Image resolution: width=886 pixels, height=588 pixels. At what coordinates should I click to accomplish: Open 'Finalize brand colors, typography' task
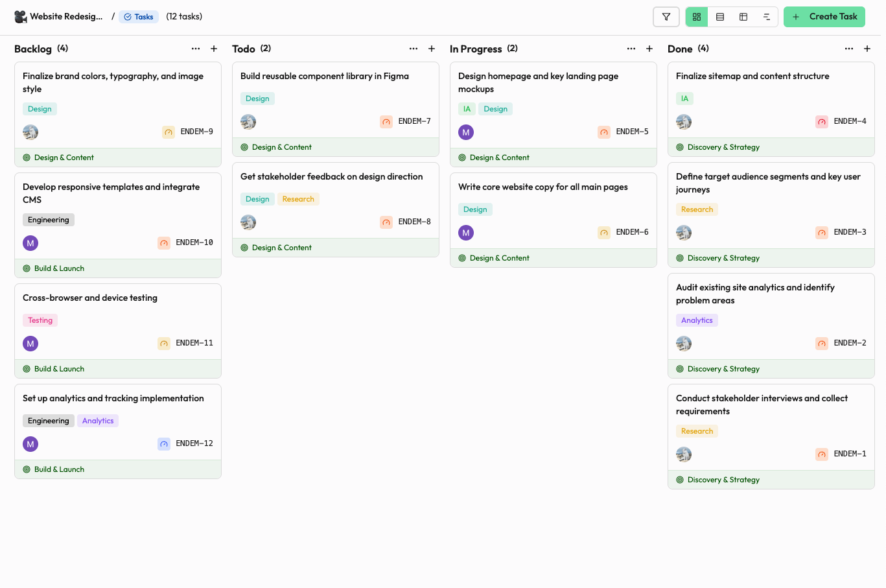[113, 82]
